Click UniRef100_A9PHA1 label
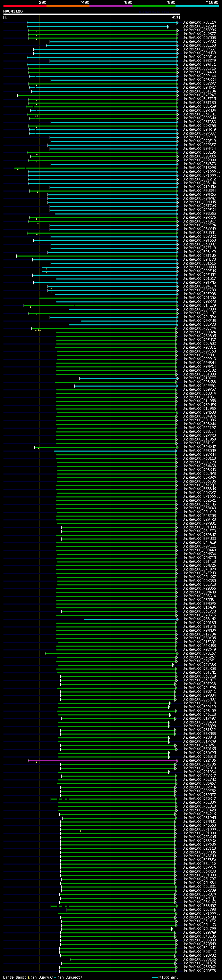This screenshot has width=222, height=980. (x=199, y=355)
